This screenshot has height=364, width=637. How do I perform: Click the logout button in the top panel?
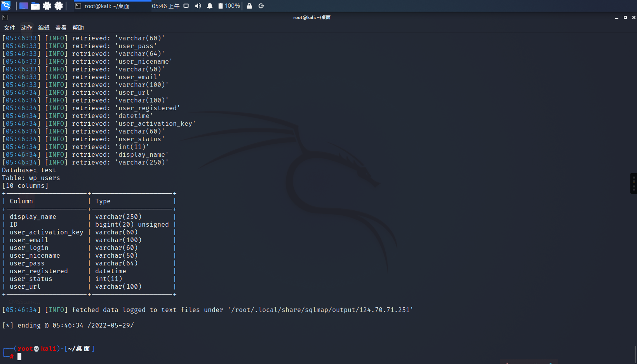pos(261,6)
